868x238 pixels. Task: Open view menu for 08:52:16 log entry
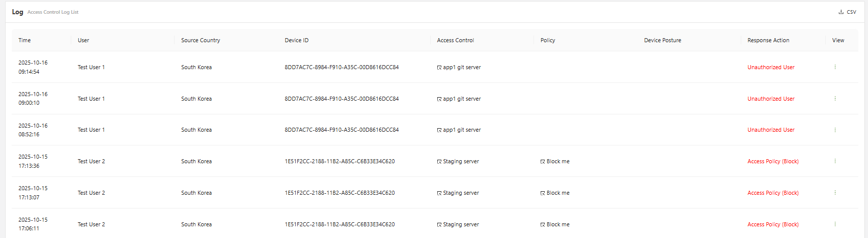point(835,130)
